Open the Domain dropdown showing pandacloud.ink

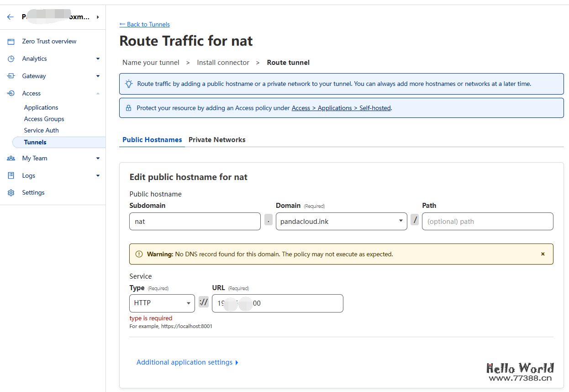point(341,222)
